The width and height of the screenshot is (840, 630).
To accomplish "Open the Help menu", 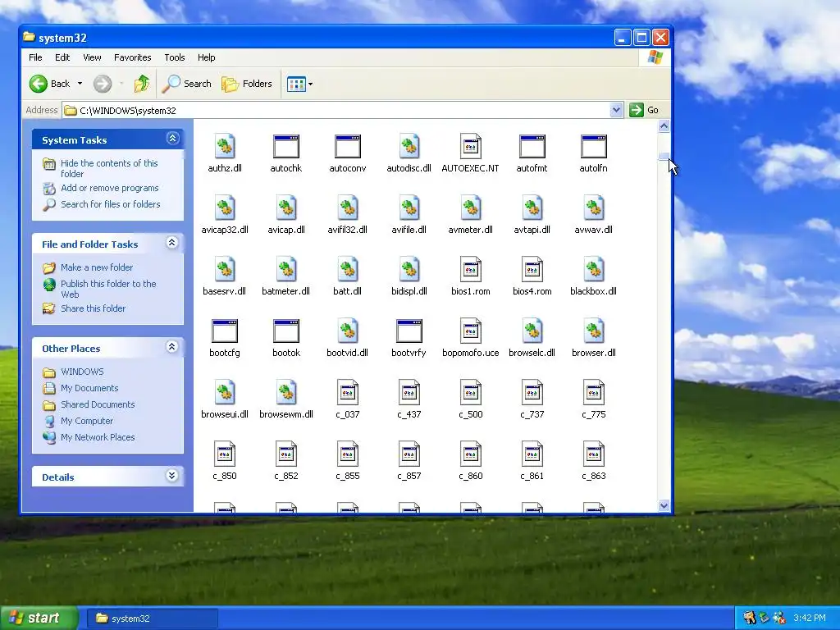I will click(x=206, y=57).
